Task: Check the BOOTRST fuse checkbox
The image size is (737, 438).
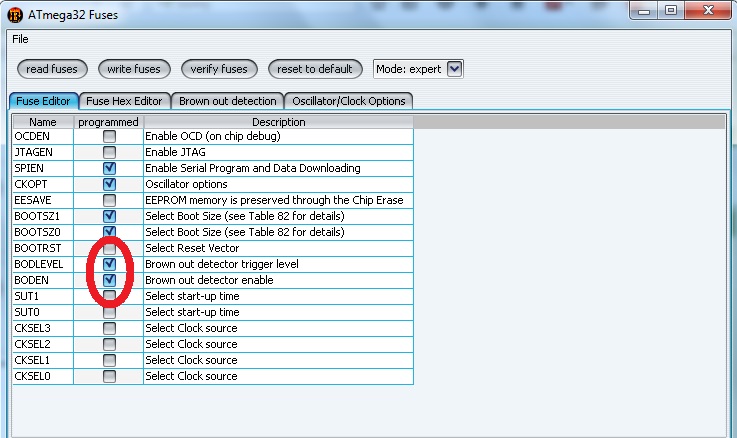Action: (109, 248)
